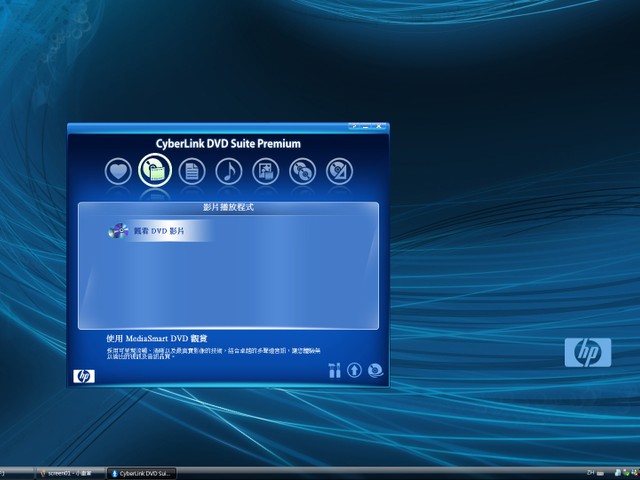Select the movie player category icon
640x480 pixels.
155,170
